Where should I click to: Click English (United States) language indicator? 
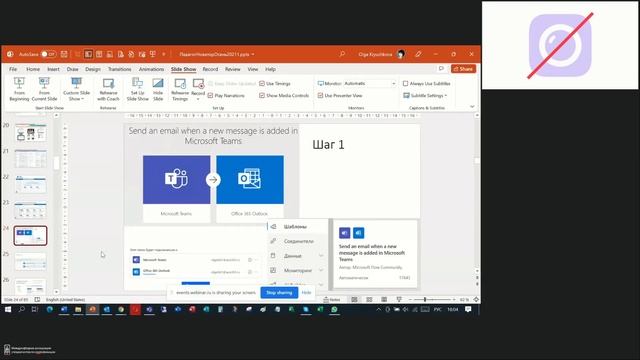click(65, 300)
